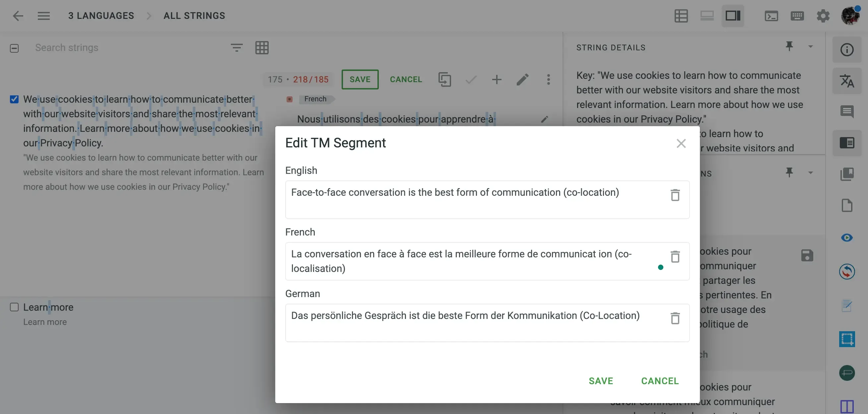Toggle grid view for strings list
Image resolution: width=868 pixels, height=414 pixels.
262,48
